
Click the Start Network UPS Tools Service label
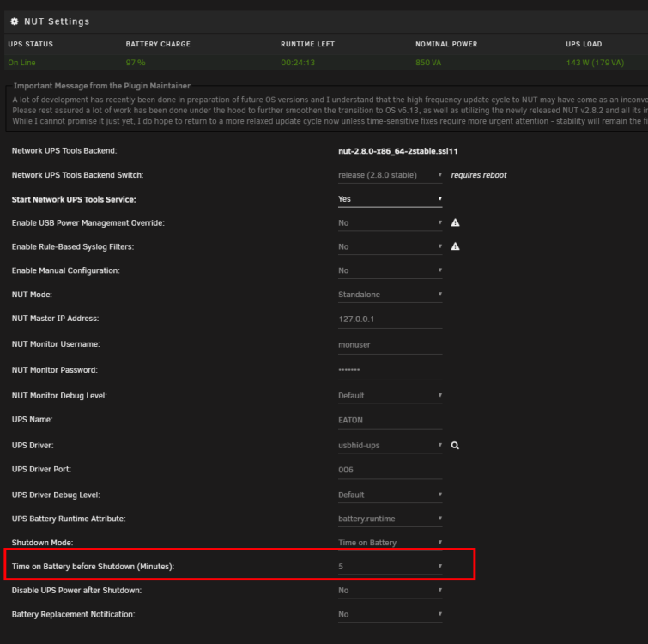(x=74, y=200)
